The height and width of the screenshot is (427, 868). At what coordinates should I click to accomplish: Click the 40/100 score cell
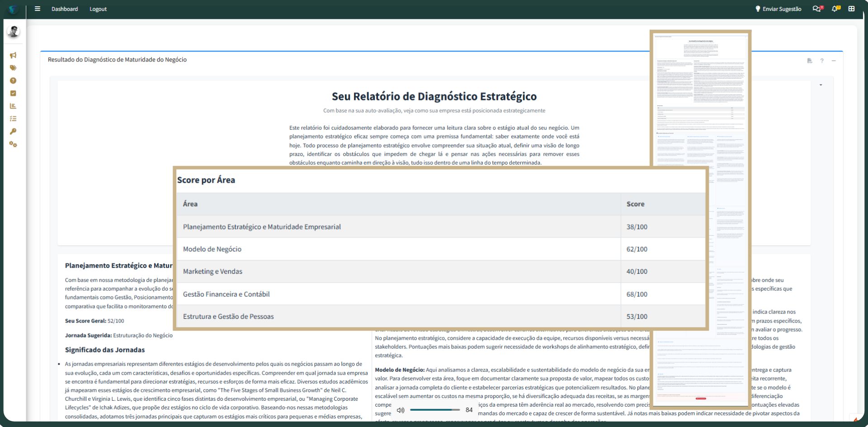tap(663, 271)
